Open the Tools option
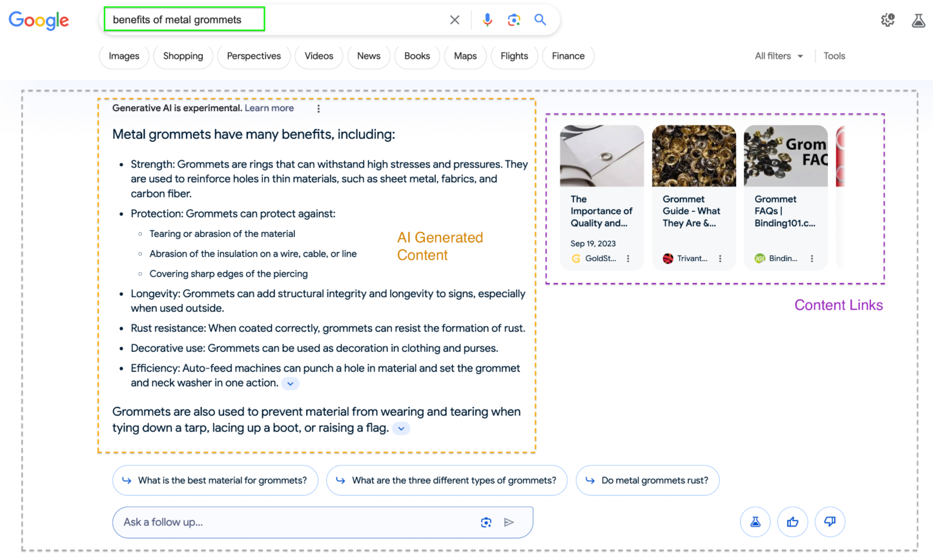This screenshot has width=933, height=560. (x=834, y=56)
